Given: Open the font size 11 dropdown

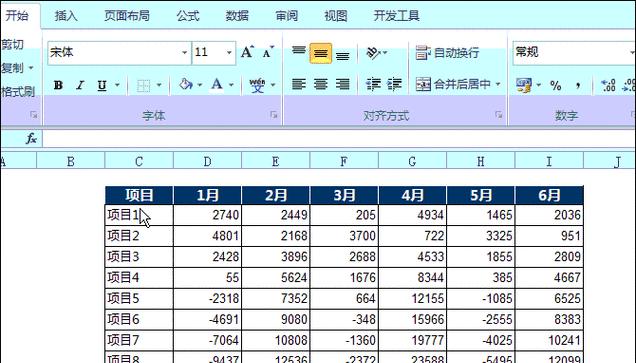Looking at the screenshot, I should pyautogui.click(x=229, y=53).
